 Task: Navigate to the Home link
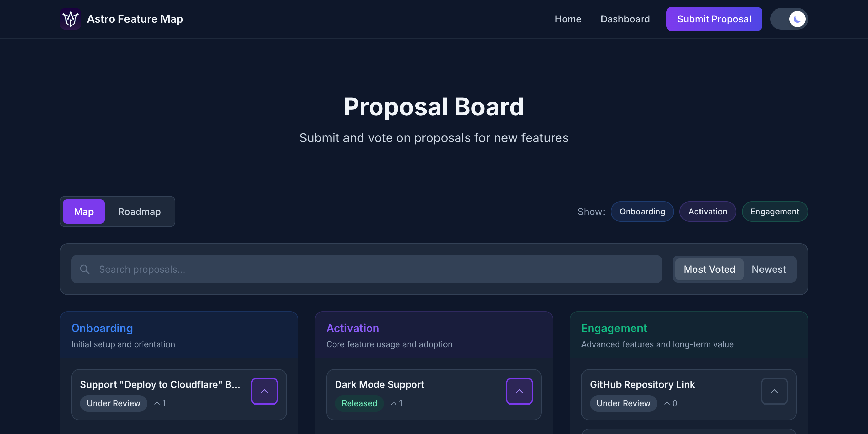[568, 19]
